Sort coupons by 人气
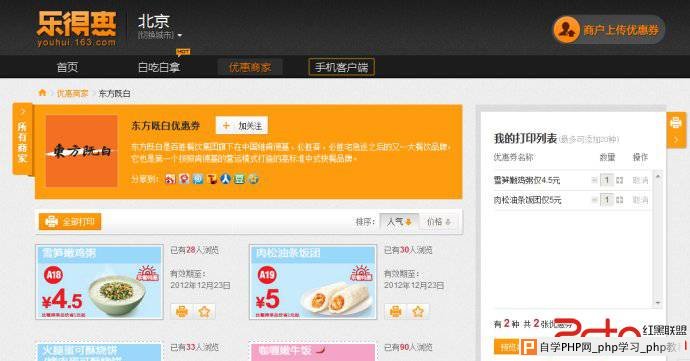 pos(399,222)
